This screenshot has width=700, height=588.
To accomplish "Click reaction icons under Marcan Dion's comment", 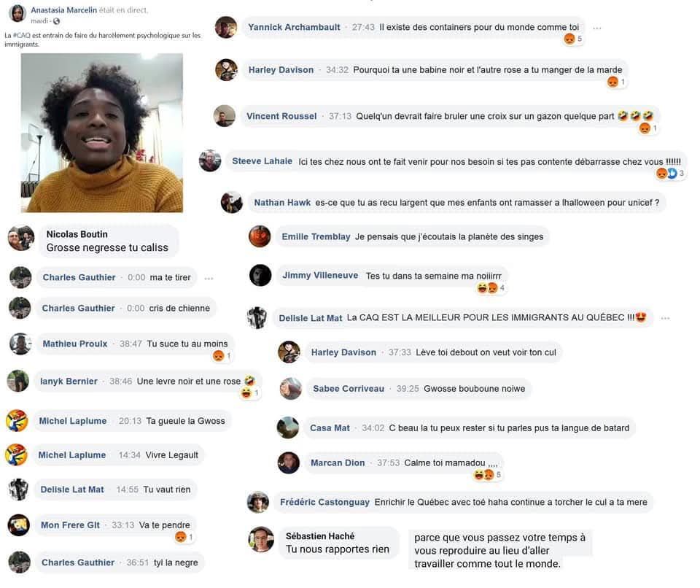I will pyautogui.click(x=484, y=475).
